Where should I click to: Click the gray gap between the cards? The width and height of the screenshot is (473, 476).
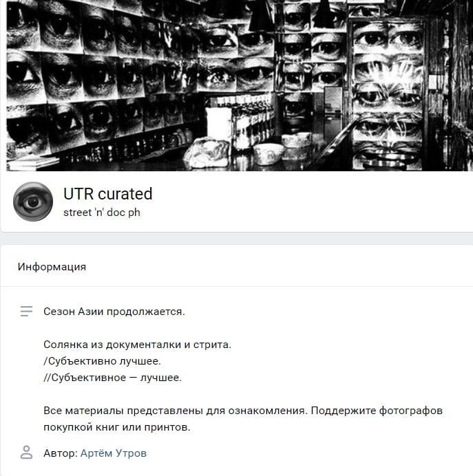click(236, 239)
